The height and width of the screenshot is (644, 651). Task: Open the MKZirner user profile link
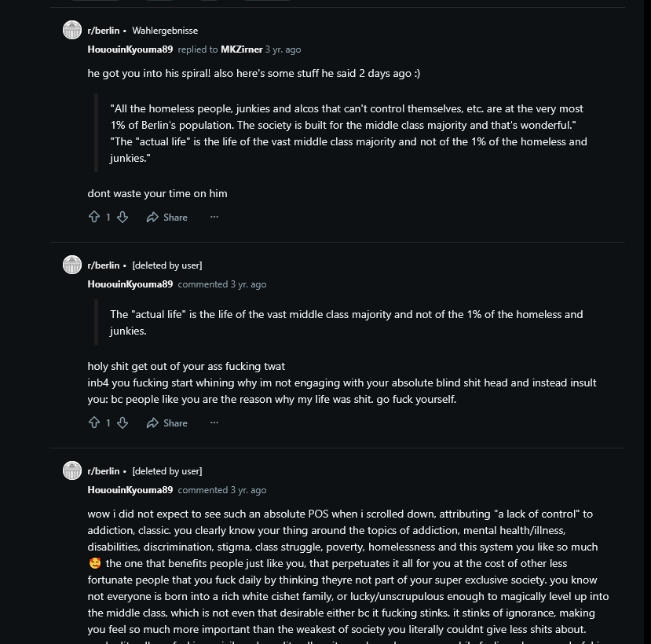click(x=242, y=49)
